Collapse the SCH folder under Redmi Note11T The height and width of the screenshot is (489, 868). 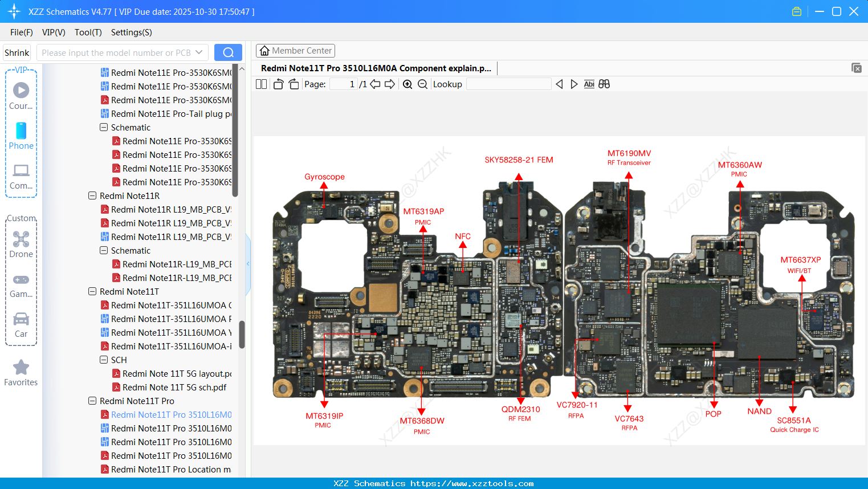point(103,360)
